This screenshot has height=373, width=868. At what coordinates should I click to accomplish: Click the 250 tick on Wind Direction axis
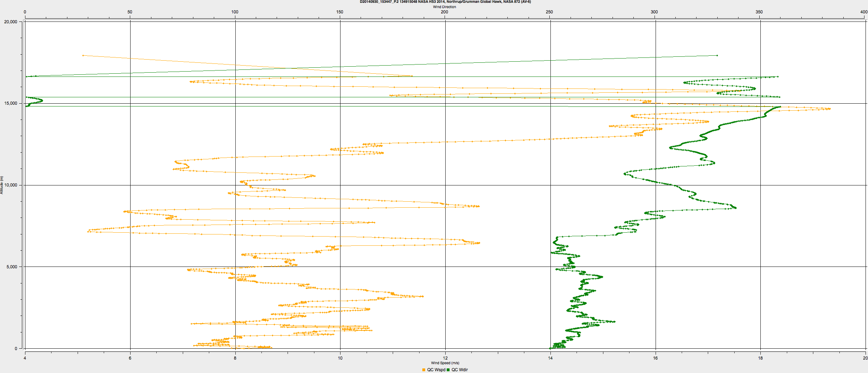[x=549, y=12]
